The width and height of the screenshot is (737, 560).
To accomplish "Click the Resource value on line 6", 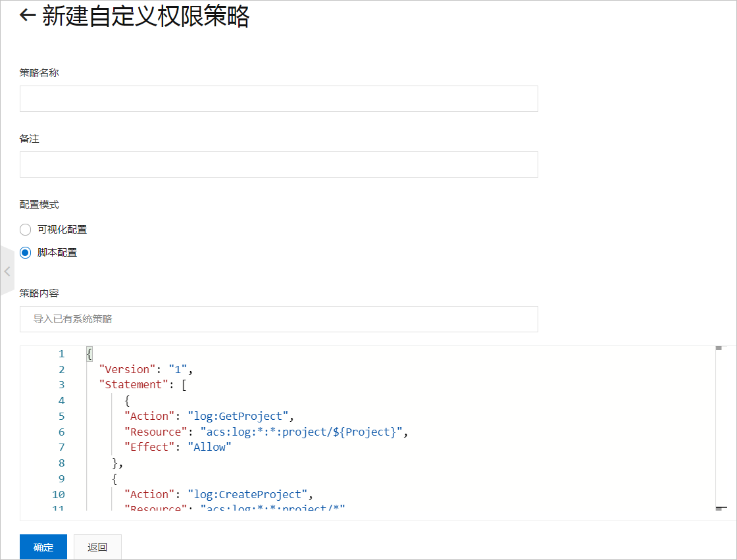I will click(x=301, y=432).
